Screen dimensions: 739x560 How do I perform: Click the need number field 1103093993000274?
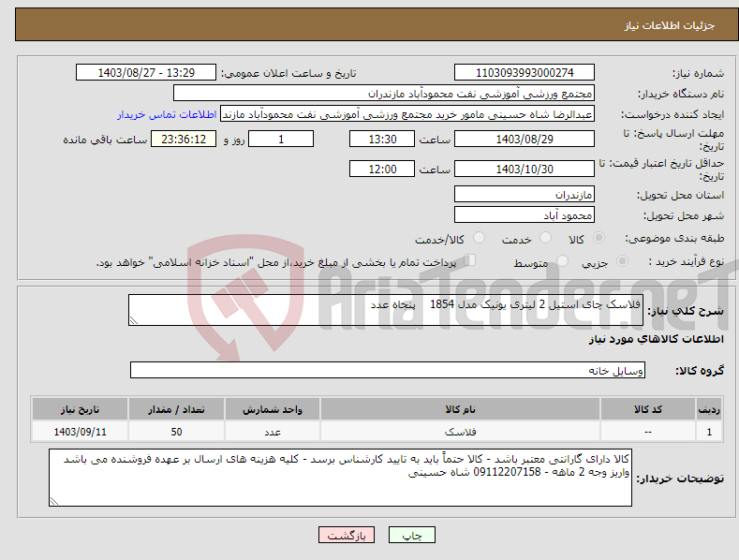coord(525,73)
